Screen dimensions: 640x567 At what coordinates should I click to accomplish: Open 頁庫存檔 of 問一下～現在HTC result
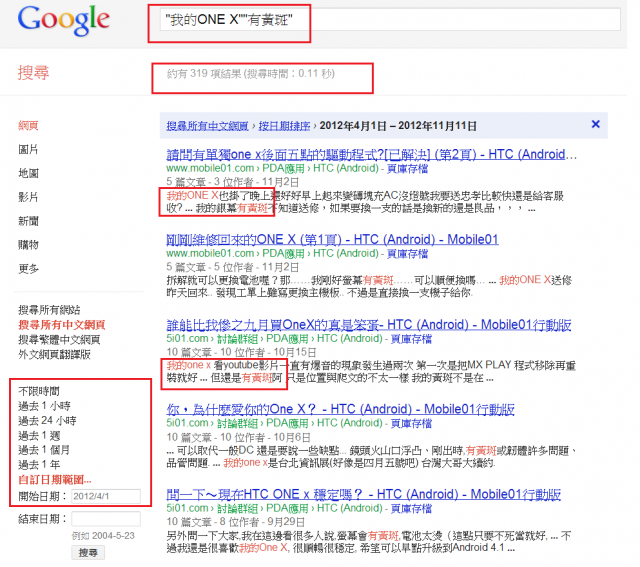click(411, 508)
